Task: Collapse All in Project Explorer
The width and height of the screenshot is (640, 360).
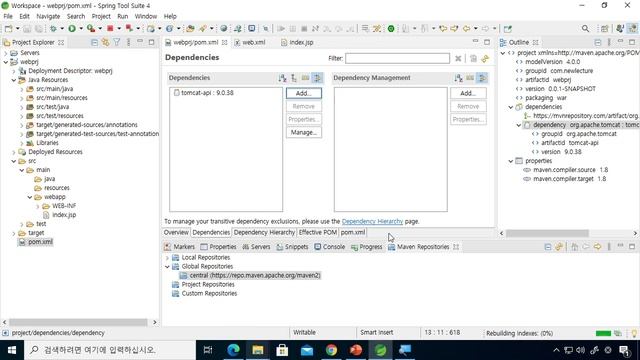Action: 94,42
